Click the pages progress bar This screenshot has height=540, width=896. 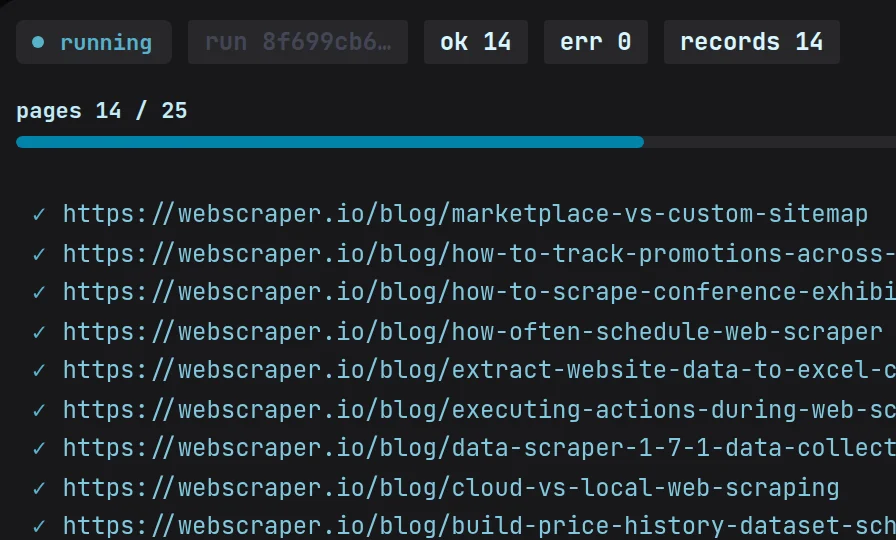[456, 142]
